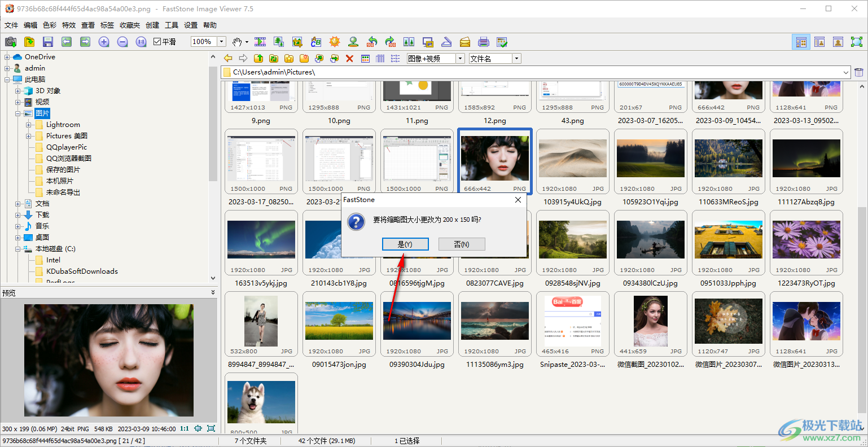Screen dimensions: 868x447
Task: Toggle the 平滑 (smooth) checkbox
Action: click(157, 42)
